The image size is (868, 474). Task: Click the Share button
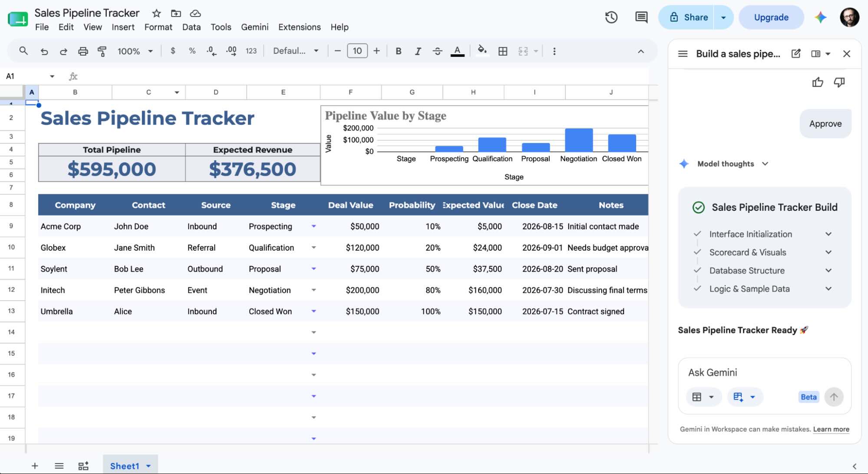(686, 17)
